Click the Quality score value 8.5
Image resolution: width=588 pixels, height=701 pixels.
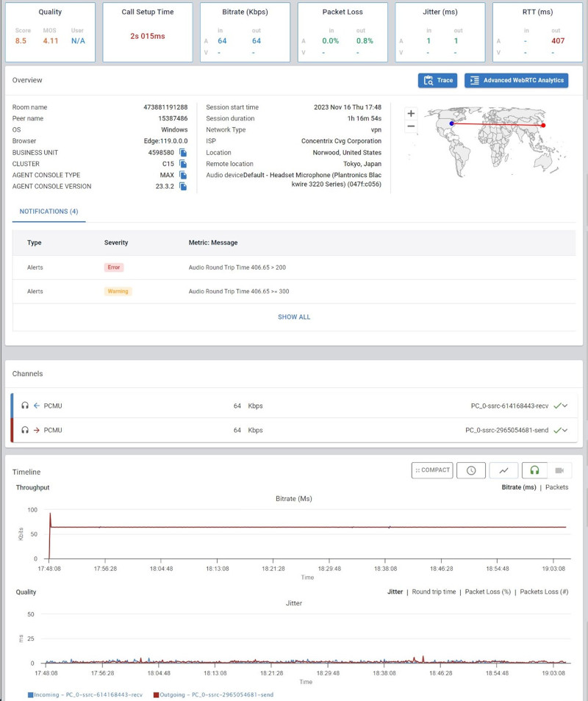[x=21, y=40]
